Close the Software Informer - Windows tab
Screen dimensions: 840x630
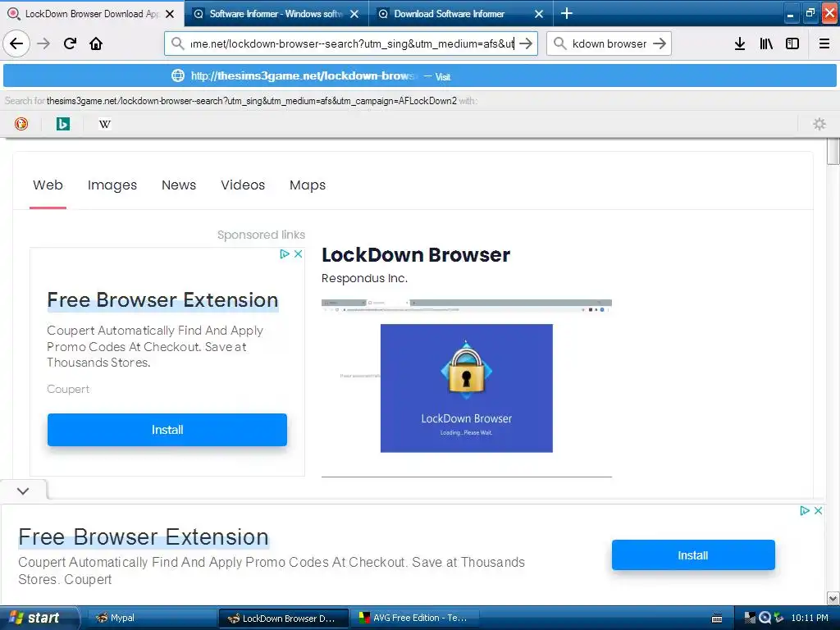(354, 14)
